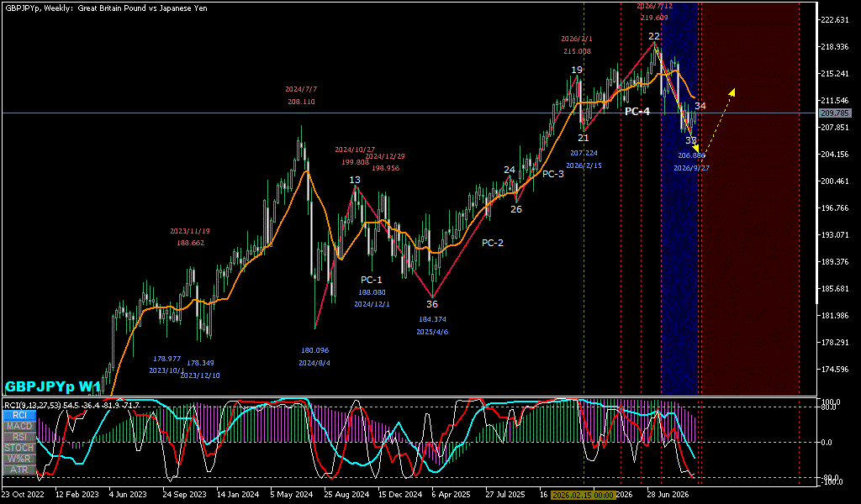The image size is (861, 504).
Task: Click the 207.224 price label
Action: point(584,153)
